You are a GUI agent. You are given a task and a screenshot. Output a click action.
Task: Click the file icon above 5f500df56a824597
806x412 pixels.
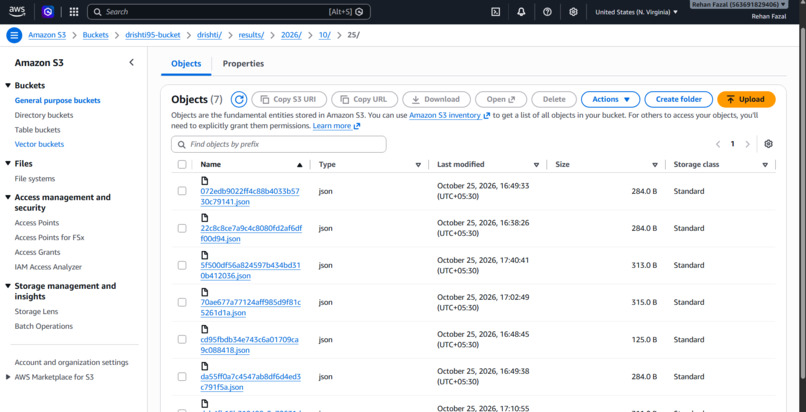coord(205,255)
